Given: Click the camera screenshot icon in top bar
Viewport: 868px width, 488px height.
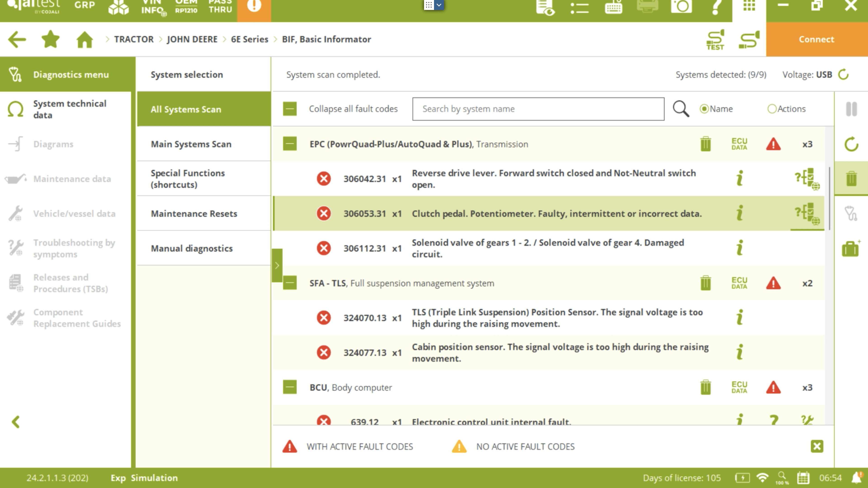Looking at the screenshot, I should pos(681,6).
